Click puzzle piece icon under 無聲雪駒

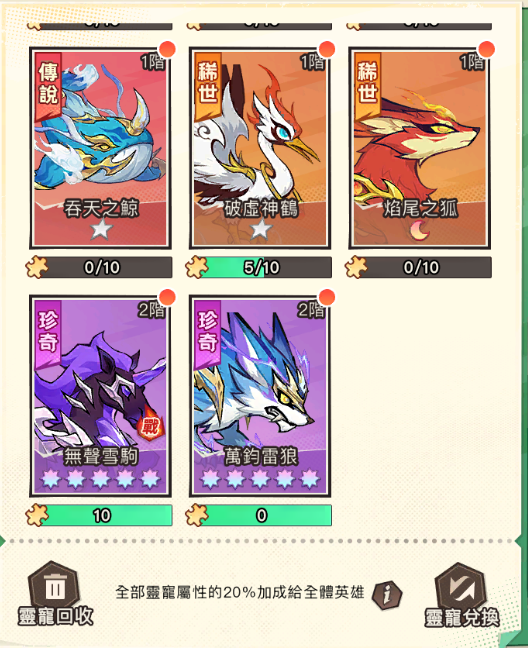(x=36, y=515)
